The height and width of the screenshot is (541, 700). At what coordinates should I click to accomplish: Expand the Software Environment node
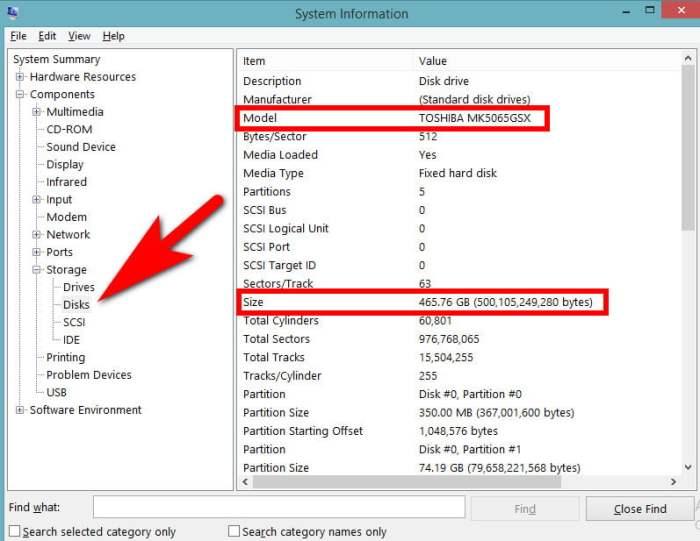coord(20,410)
